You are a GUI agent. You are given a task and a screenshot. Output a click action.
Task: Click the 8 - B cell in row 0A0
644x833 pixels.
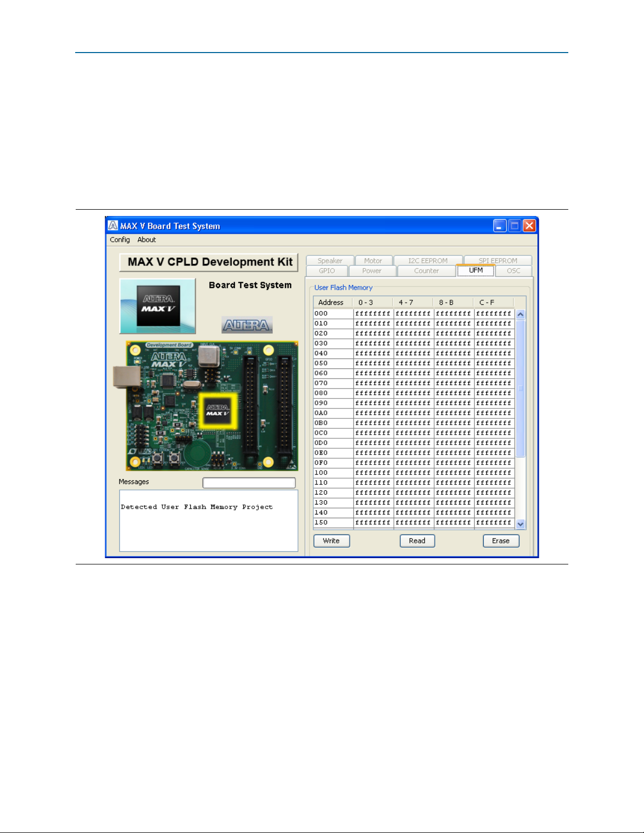click(454, 414)
